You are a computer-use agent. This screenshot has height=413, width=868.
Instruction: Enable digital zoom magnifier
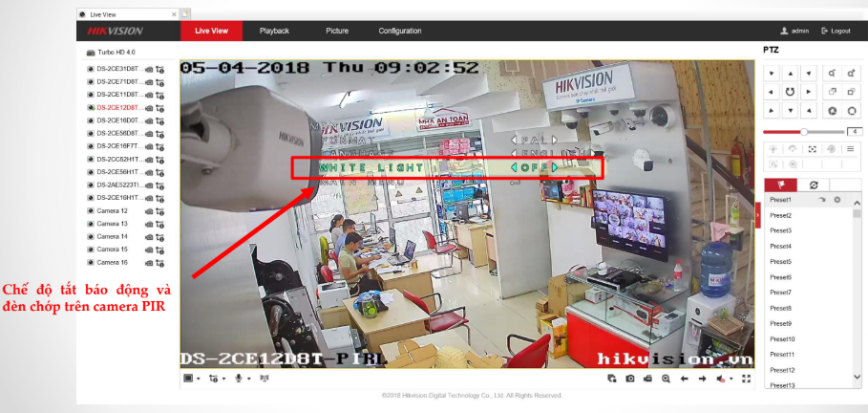pos(666,379)
